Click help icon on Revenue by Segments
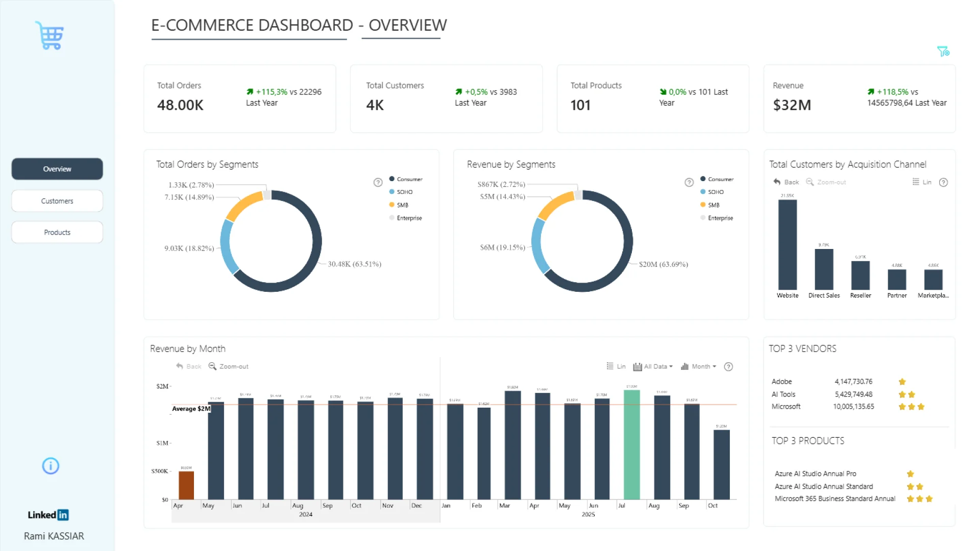 [689, 183]
